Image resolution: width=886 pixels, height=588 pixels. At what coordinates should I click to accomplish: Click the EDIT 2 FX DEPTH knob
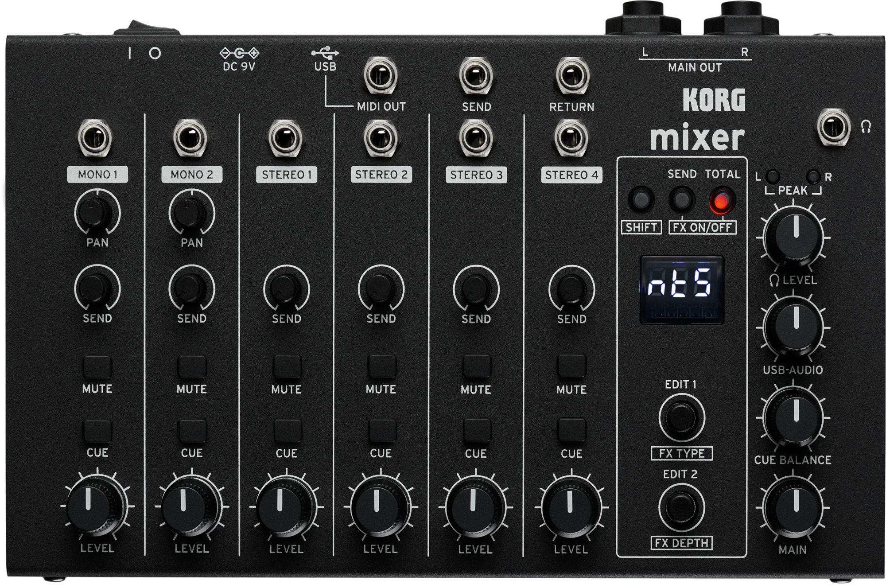[681, 507]
